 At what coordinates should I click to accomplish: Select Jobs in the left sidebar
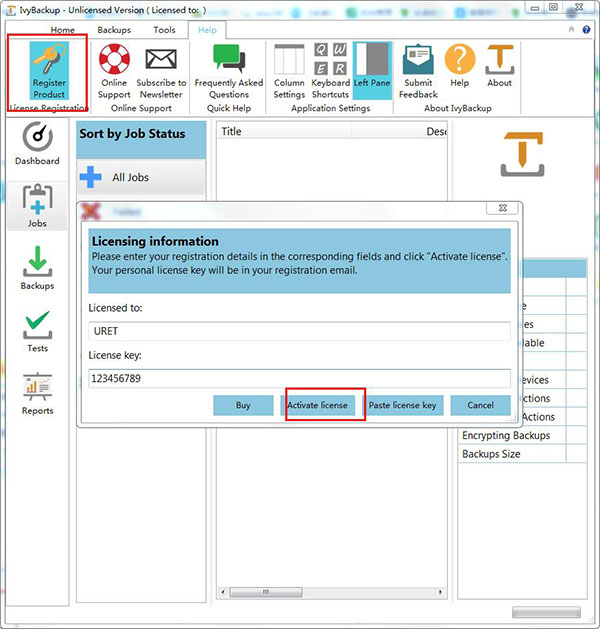point(37,206)
